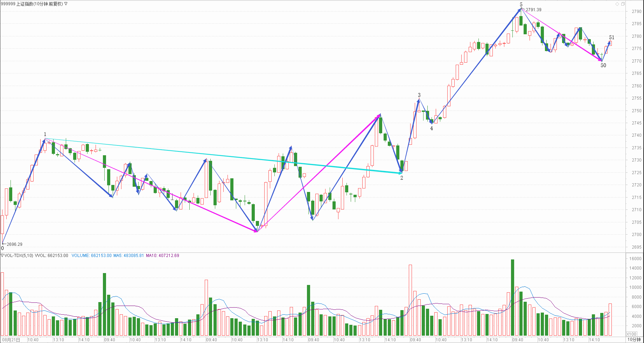Expand the triangle after 上证指数(10分钟.前复权)
Image resolution: width=644 pixels, height=343 pixels.
pyautogui.click(x=66, y=4)
